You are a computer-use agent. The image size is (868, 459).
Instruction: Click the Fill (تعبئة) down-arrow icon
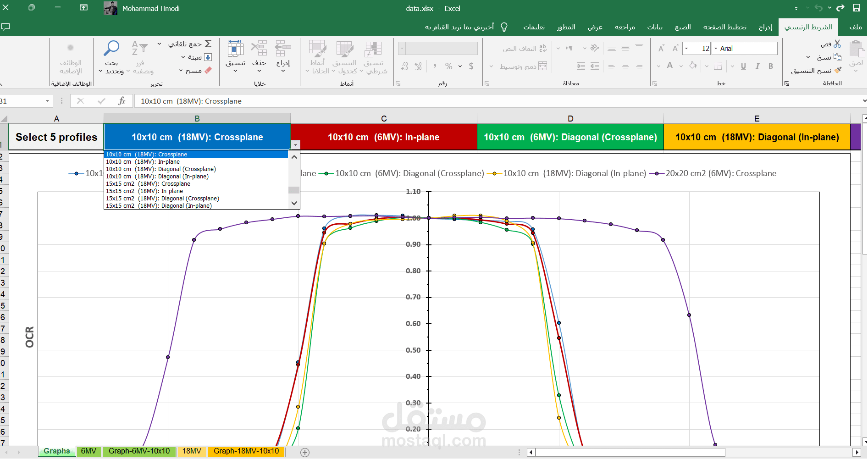click(208, 57)
